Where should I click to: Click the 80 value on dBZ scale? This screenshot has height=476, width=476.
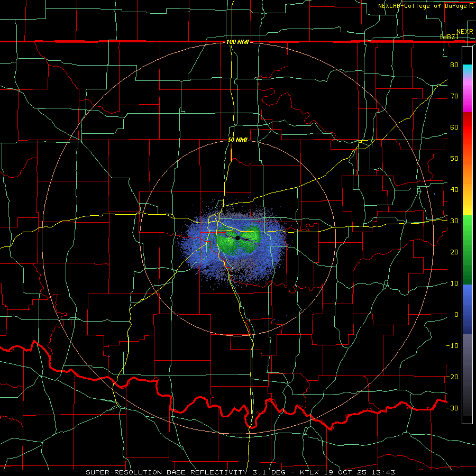[x=454, y=65]
